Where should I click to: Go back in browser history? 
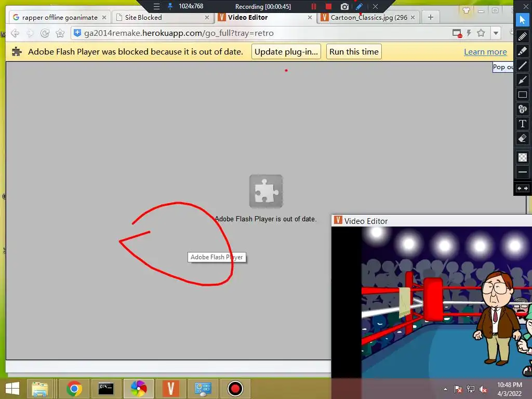(x=15, y=33)
